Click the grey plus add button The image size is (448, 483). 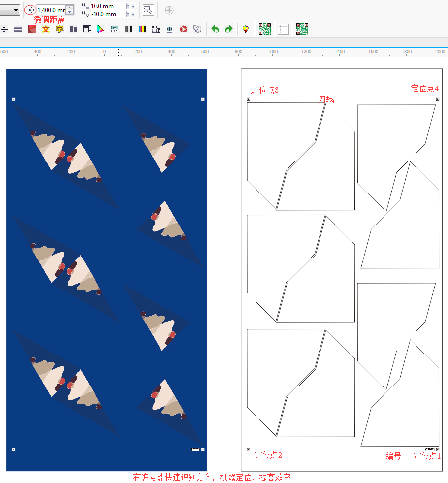tap(169, 10)
